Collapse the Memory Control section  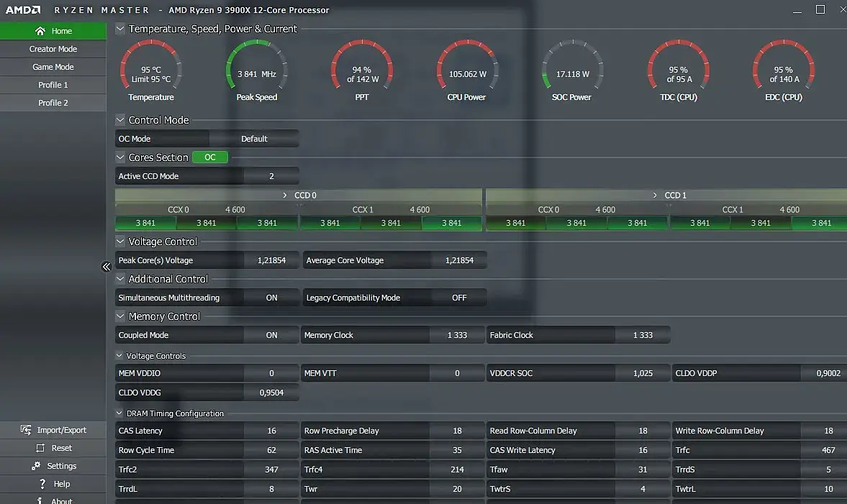click(x=120, y=316)
